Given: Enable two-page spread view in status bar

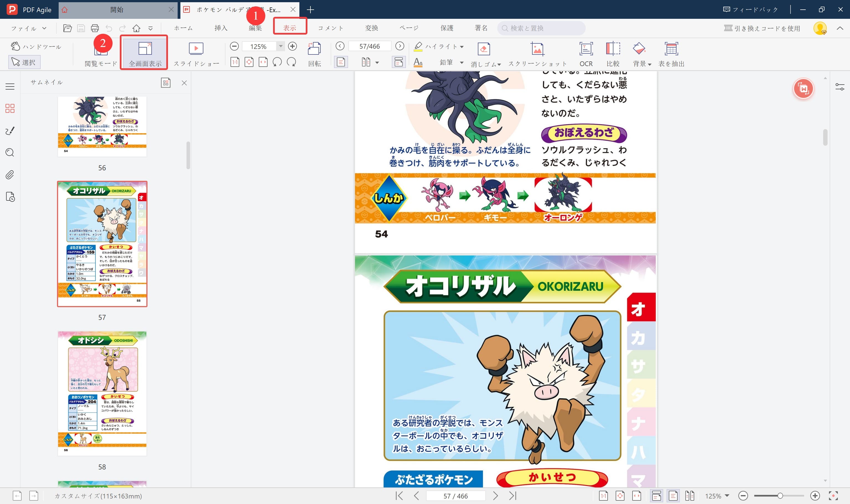Looking at the screenshot, I should click(690, 495).
